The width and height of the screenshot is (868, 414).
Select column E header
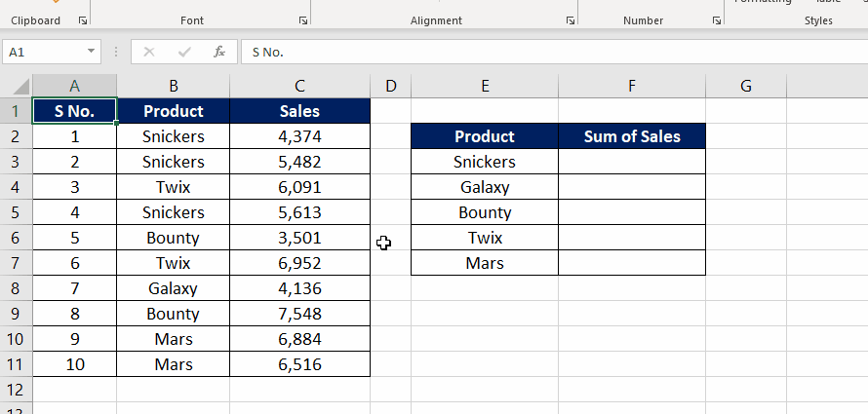(485, 87)
